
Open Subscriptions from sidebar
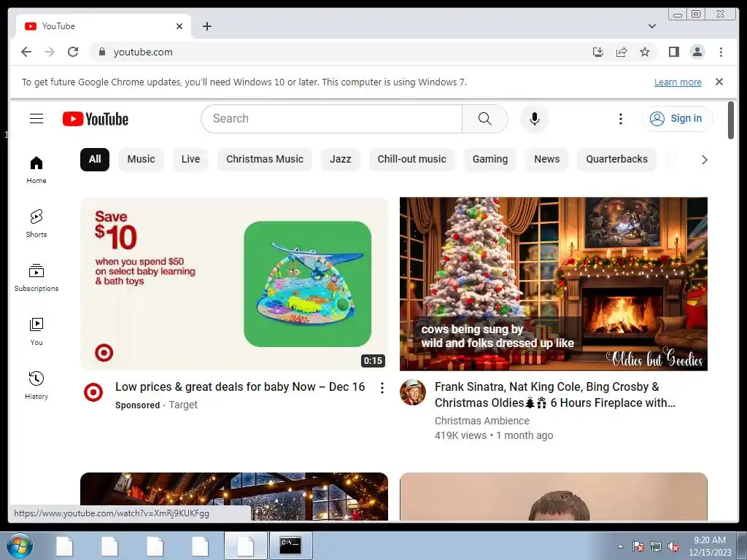[36, 278]
